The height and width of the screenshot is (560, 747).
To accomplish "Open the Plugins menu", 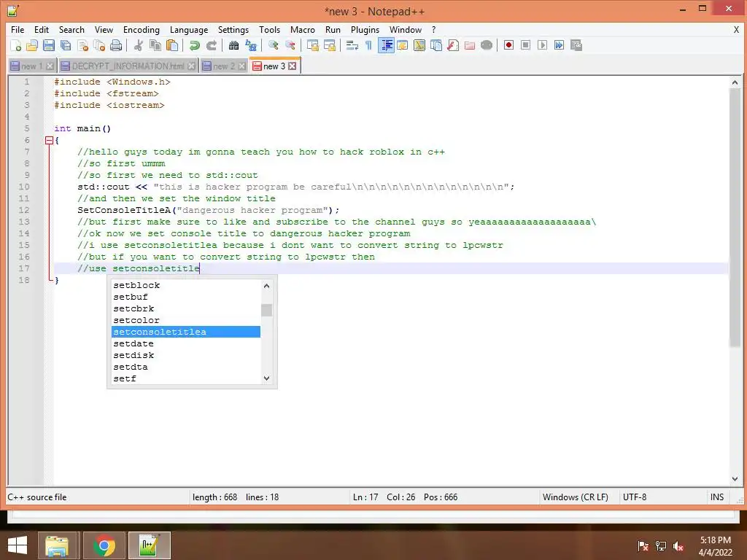I will (x=365, y=29).
